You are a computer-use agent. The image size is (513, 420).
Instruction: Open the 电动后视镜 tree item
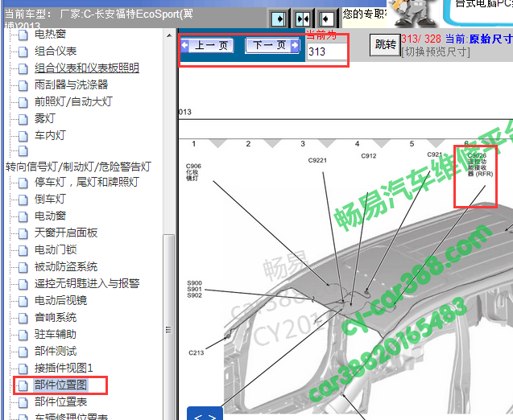tap(61, 300)
